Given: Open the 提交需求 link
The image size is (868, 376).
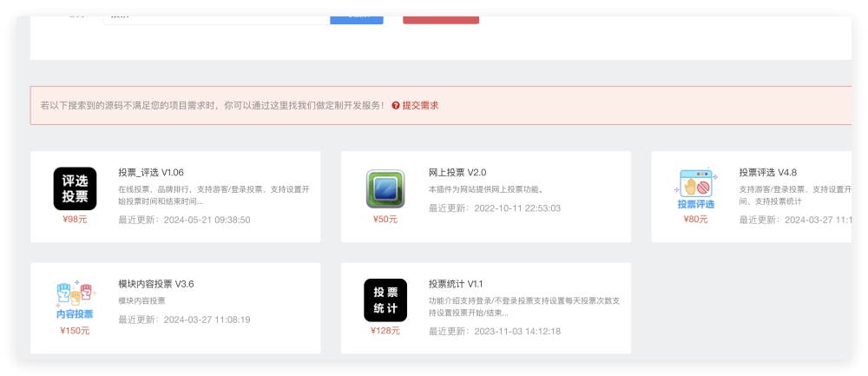Looking at the screenshot, I should pos(420,105).
